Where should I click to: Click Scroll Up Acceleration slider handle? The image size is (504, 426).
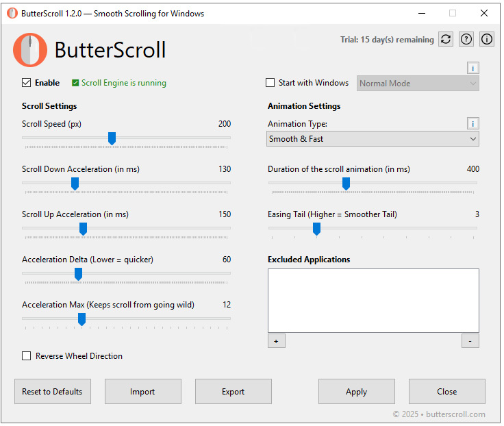pyautogui.click(x=84, y=229)
